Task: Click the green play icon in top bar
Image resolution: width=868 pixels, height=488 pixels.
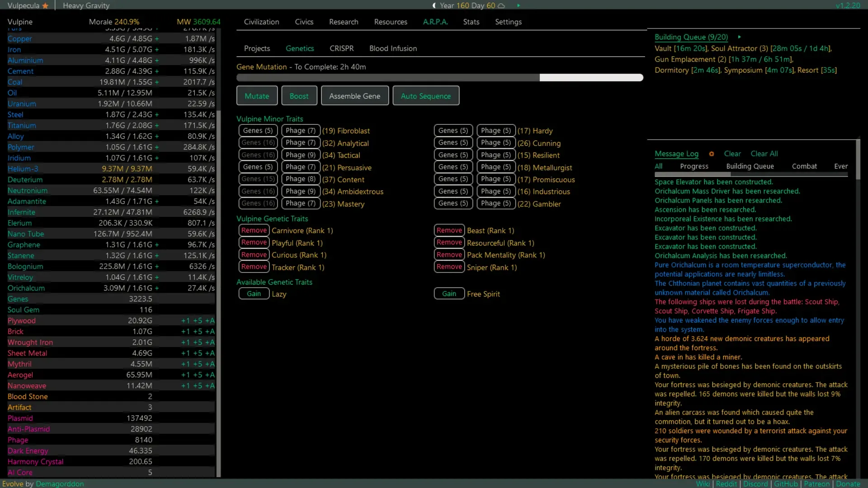Action: (x=519, y=6)
